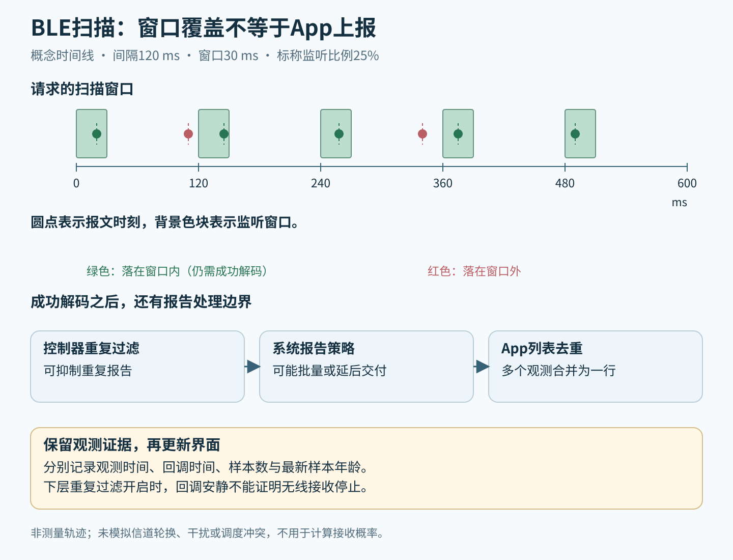This screenshot has height=560, width=733.
Task: Select the green scan window starting at 240 ms
Action: [336, 133]
